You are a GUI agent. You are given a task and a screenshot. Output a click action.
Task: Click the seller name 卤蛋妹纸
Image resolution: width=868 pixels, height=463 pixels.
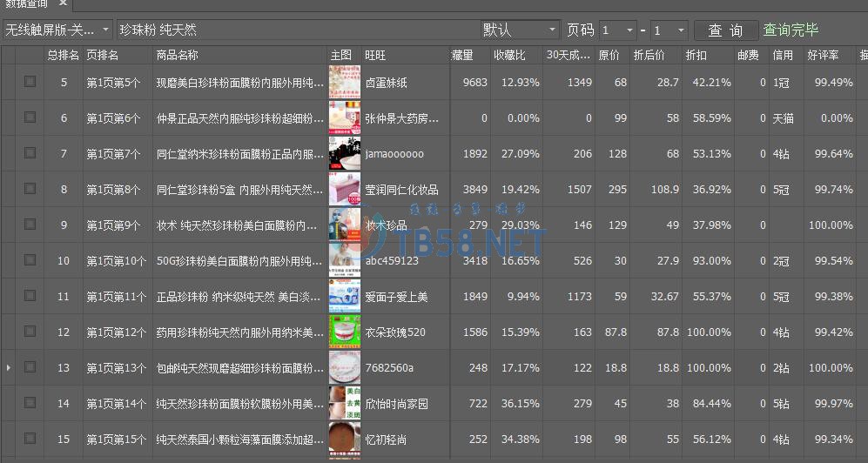click(387, 83)
